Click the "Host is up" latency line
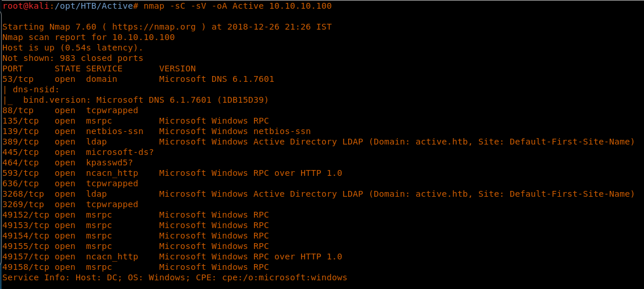 click(x=73, y=48)
